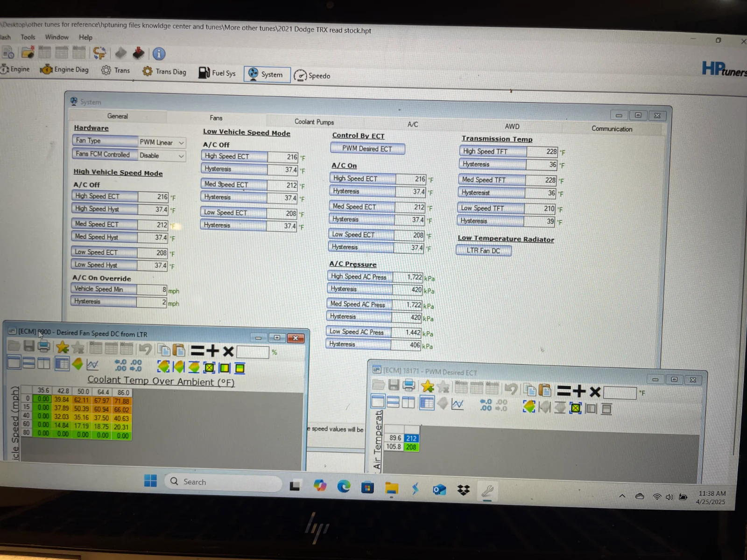Click the multiply icon in Desired Fan Speed window
Screen dimensions: 747x560
tap(228, 351)
